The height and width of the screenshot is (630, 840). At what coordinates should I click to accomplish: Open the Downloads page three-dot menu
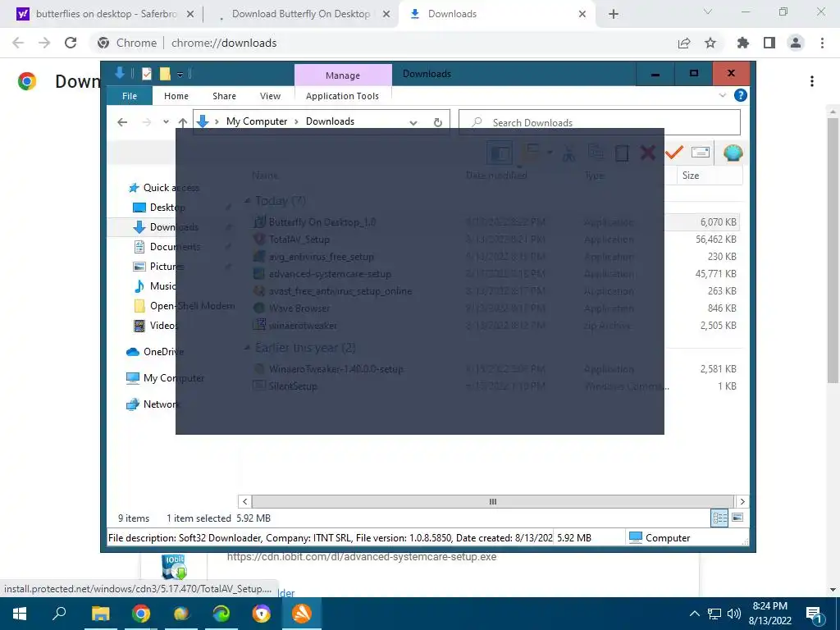pos(812,81)
